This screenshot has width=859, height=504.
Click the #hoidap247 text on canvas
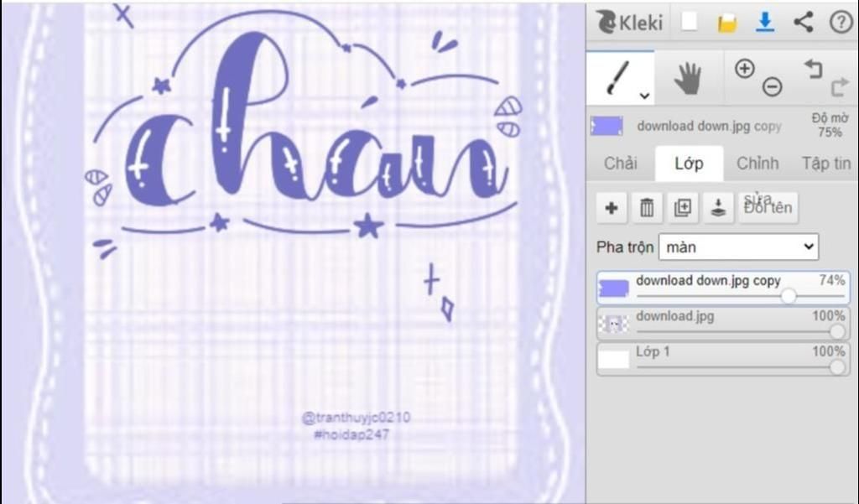coord(351,434)
